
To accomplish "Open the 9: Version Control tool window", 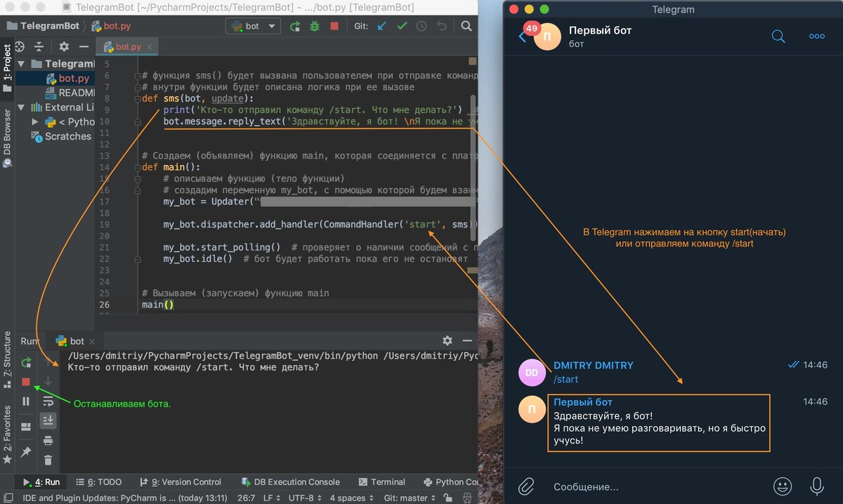I will [x=181, y=482].
